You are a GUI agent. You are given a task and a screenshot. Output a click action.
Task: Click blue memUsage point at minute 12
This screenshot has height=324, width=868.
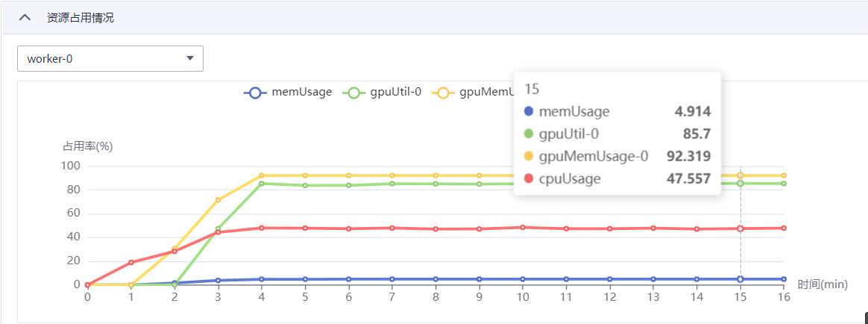point(610,279)
